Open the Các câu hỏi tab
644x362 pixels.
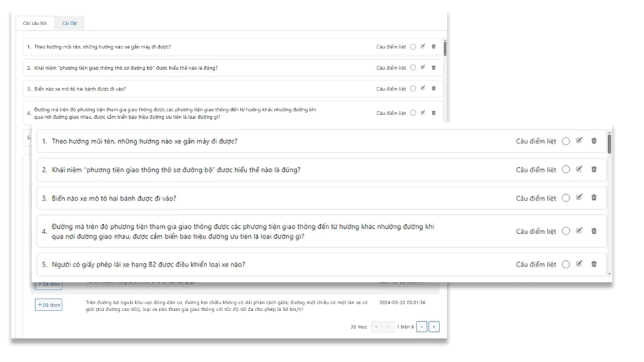click(35, 23)
